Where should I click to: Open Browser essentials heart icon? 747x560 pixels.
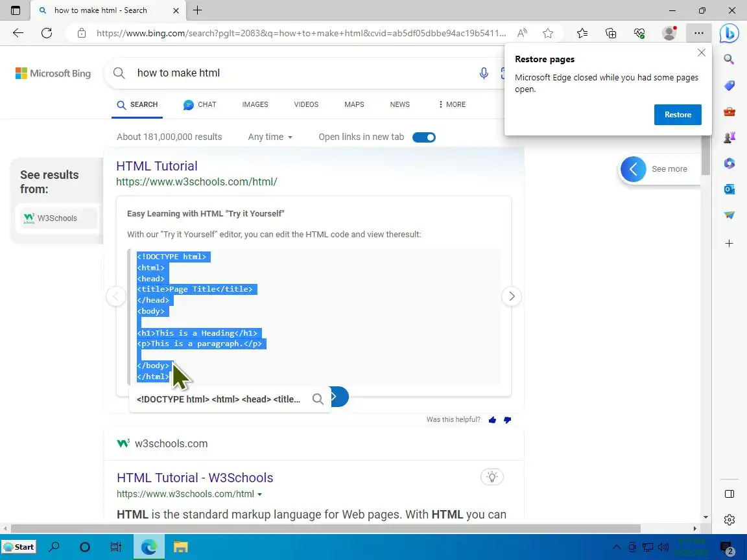[x=639, y=33]
